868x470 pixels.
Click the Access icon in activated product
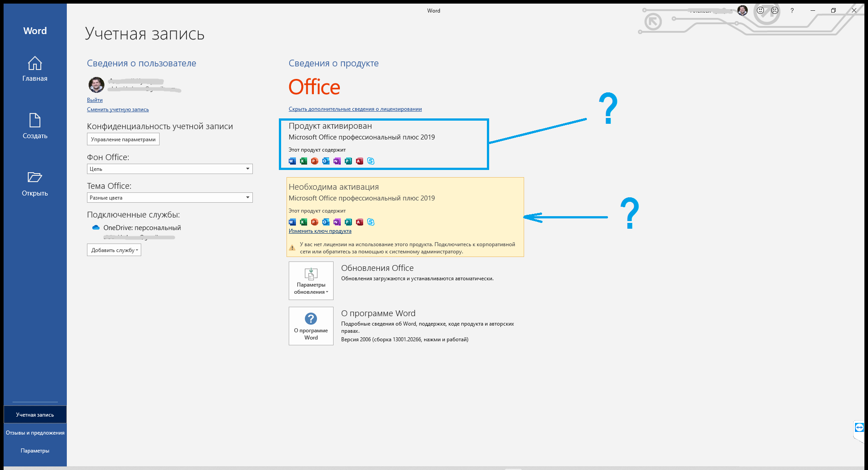pos(360,161)
